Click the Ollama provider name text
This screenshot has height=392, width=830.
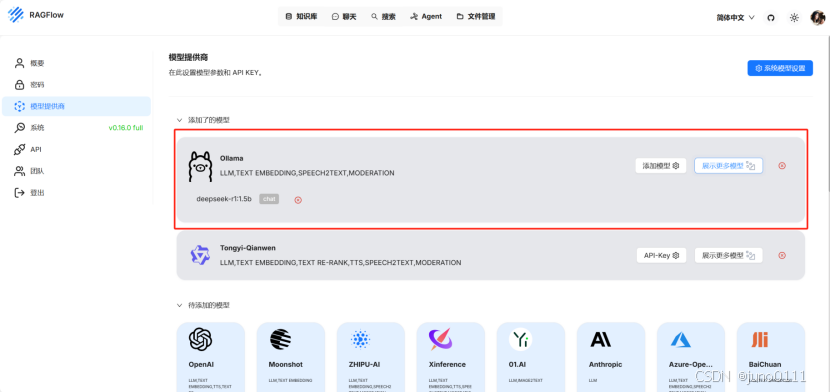coord(231,158)
